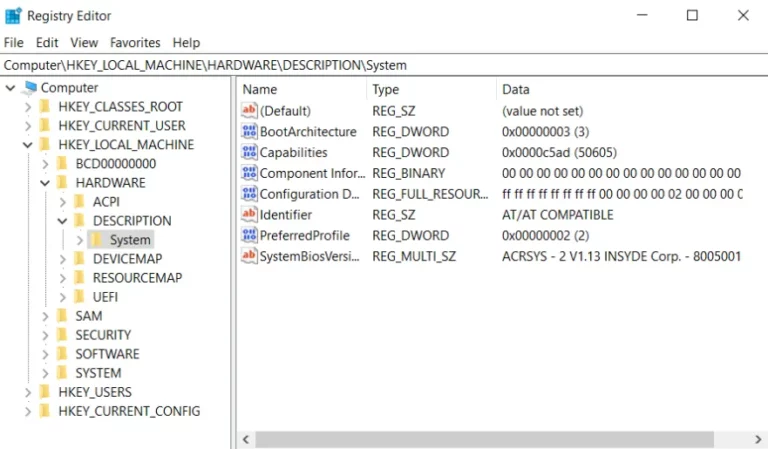Expand the SECURITY key

[x=45, y=335]
